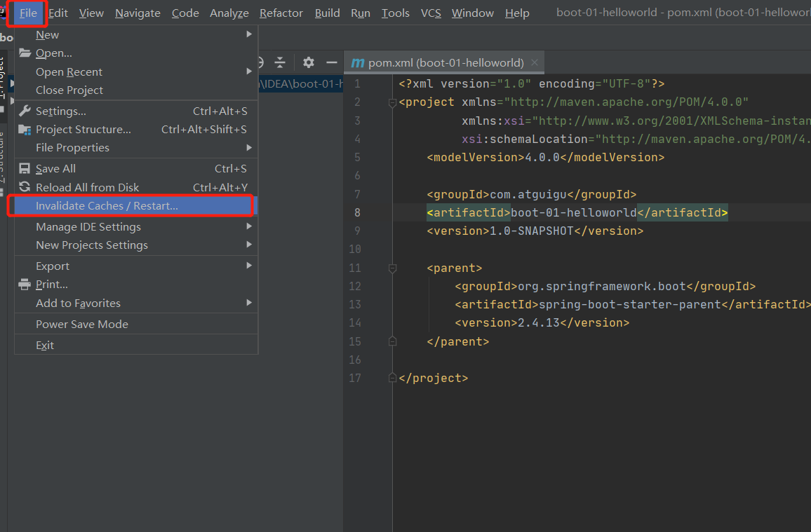Open Settings... menu entry
Screen dimensions: 811x532
coord(136,111)
